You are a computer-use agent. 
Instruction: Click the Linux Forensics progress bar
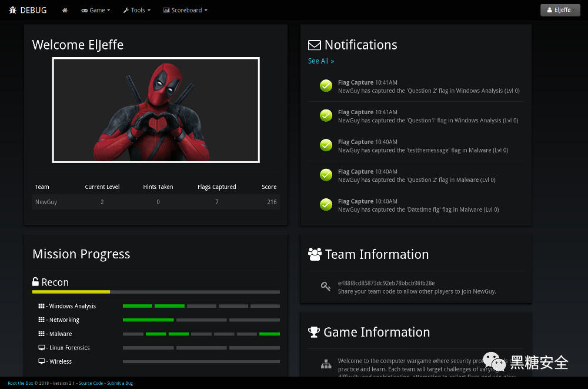tap(201, 348)
